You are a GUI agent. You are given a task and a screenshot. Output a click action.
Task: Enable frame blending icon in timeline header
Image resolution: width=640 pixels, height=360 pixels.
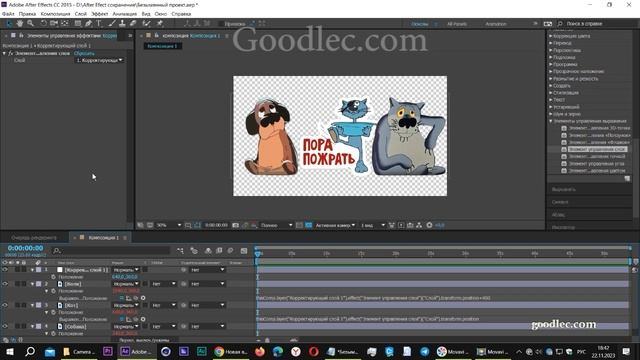(219, 251)
